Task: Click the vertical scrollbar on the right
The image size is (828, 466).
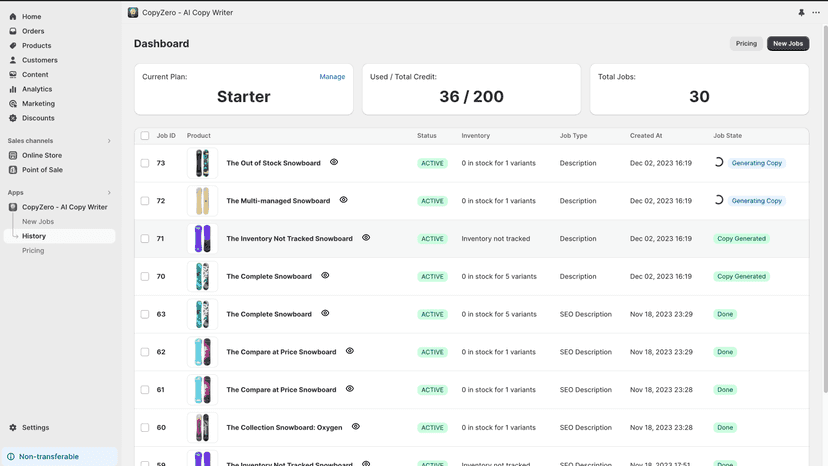Action: 825,209
